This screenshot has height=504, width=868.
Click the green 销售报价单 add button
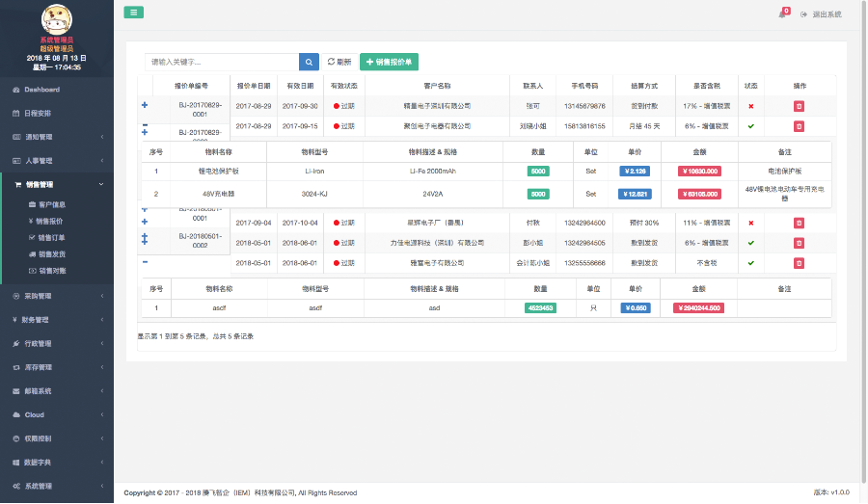pyautogui.click(x=389, y=62)
